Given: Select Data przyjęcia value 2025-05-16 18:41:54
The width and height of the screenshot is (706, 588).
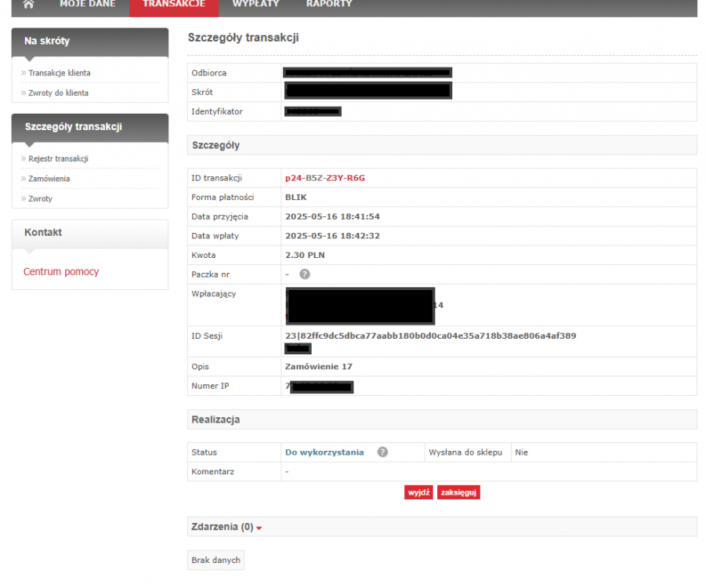Looking at the screenshot, I should point(332,216).
